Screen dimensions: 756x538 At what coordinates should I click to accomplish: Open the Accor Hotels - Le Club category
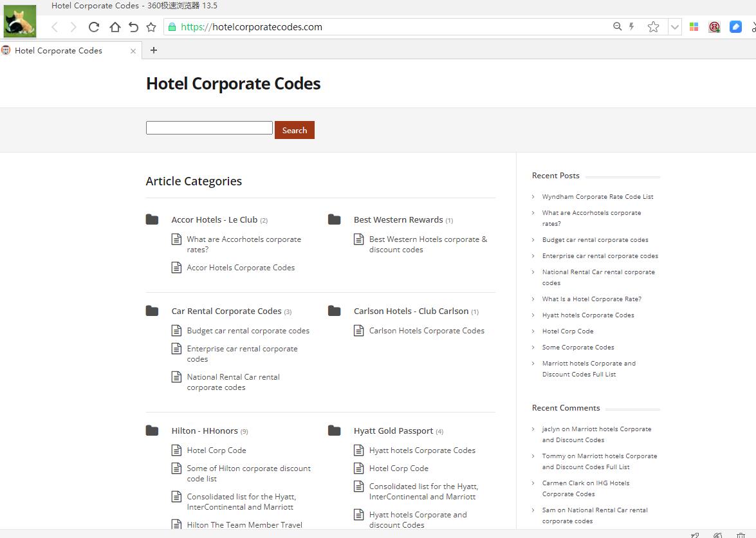[x=214, y=220]
